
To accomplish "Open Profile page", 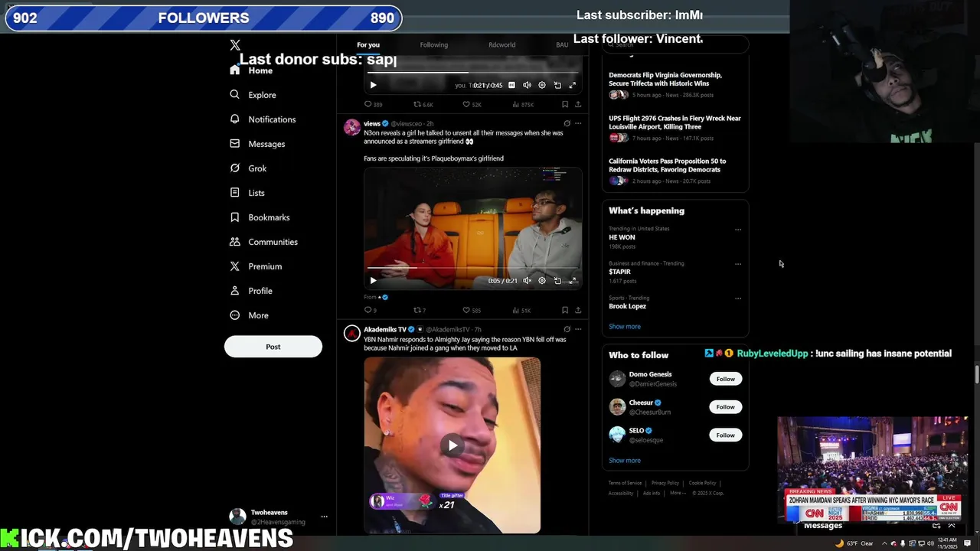I will click(251, 291).
